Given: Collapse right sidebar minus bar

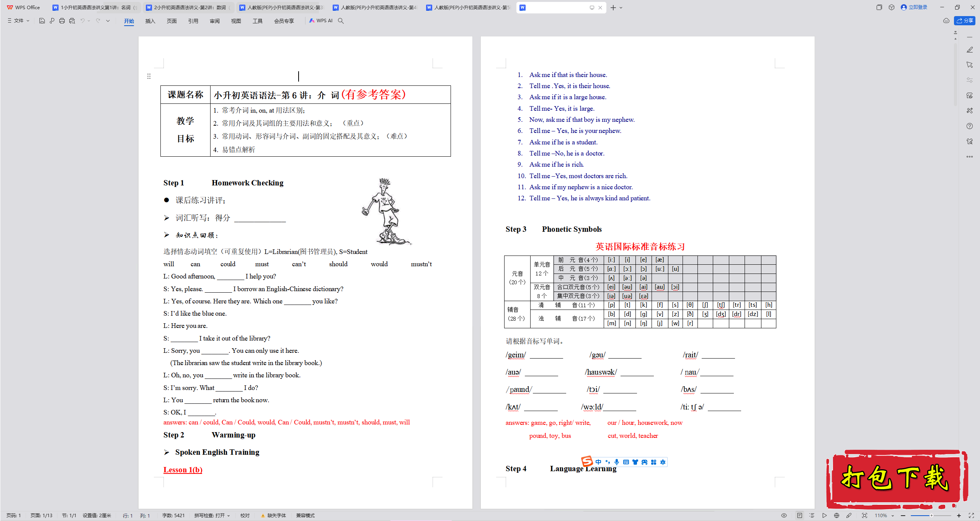Looking at the screenshot, I should click(x=969, y=37).
